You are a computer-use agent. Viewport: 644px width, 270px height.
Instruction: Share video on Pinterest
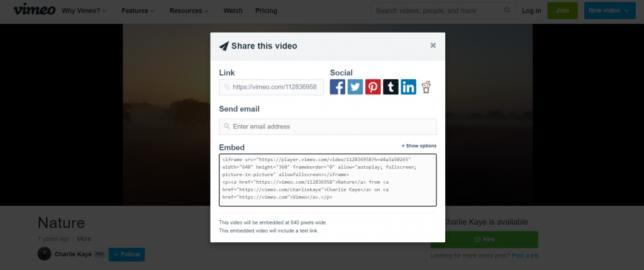(x=373, y=87)
